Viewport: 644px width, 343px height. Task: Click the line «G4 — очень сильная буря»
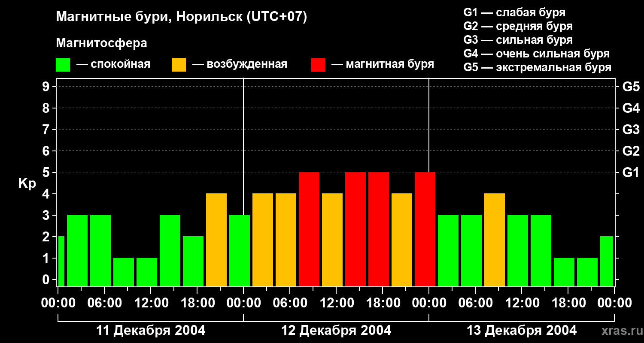(x=536, y=54)
